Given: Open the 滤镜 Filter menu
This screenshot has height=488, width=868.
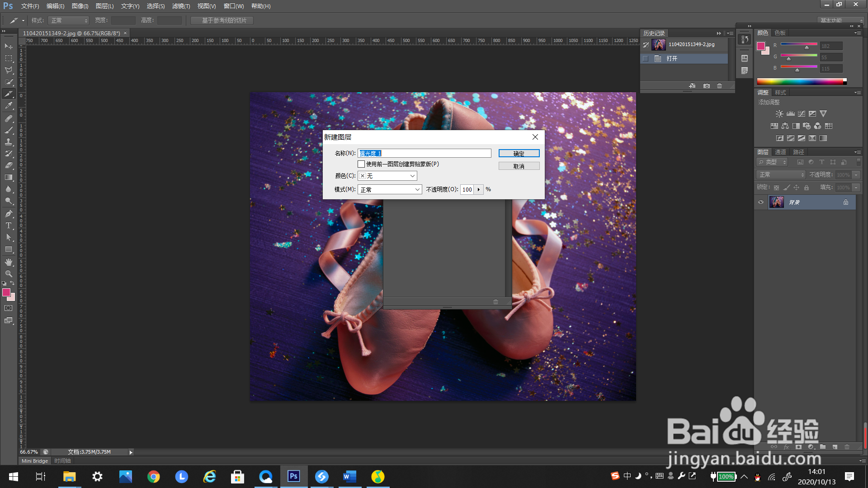Looking at the screenshot, I should coord(181,6).
